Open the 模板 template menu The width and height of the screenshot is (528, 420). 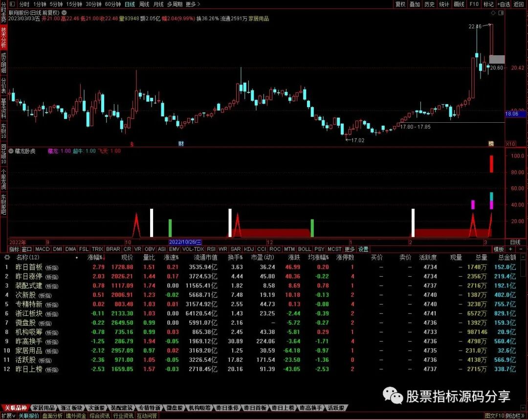[499, 249]
